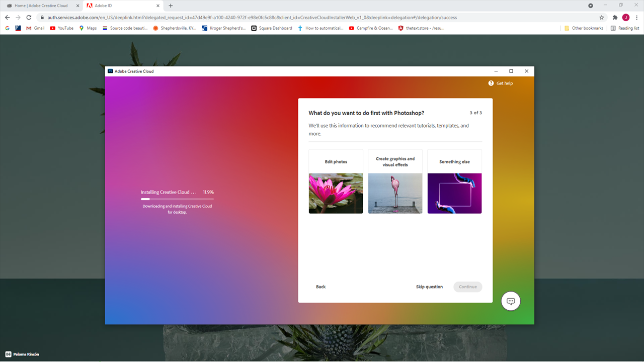Click the pink lotus flower thumbnail
The image size is (644, 362).
tap(336, 194)
